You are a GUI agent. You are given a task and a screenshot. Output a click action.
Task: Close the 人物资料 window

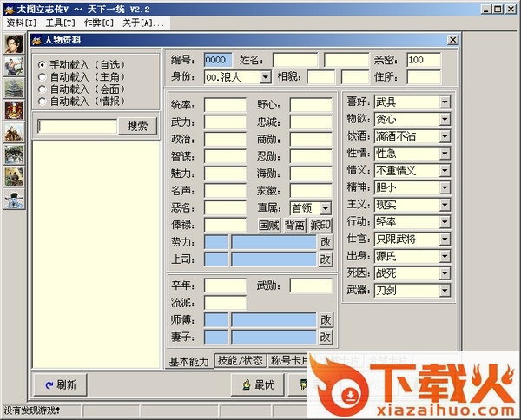(452, 40)
